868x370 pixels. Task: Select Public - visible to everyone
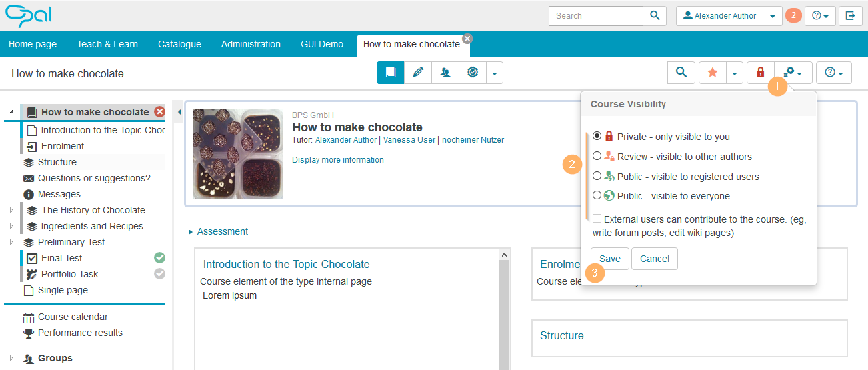click(x=597, y=196)
